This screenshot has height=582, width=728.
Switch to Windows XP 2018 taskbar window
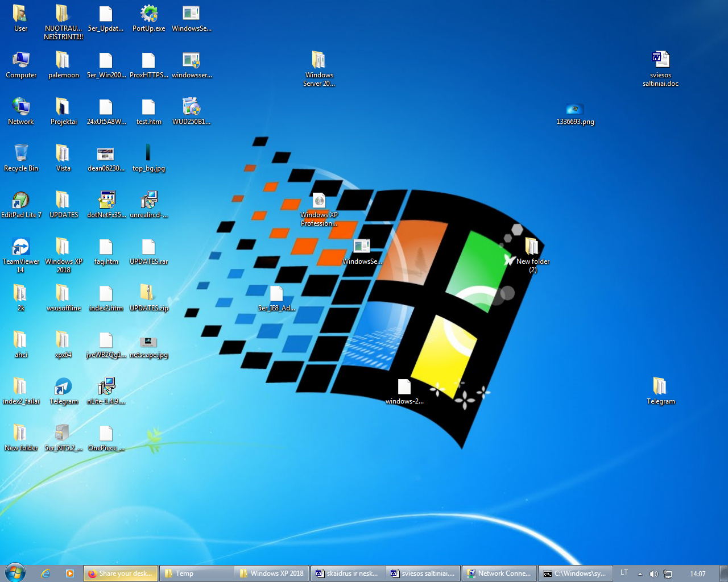point(272,573)
